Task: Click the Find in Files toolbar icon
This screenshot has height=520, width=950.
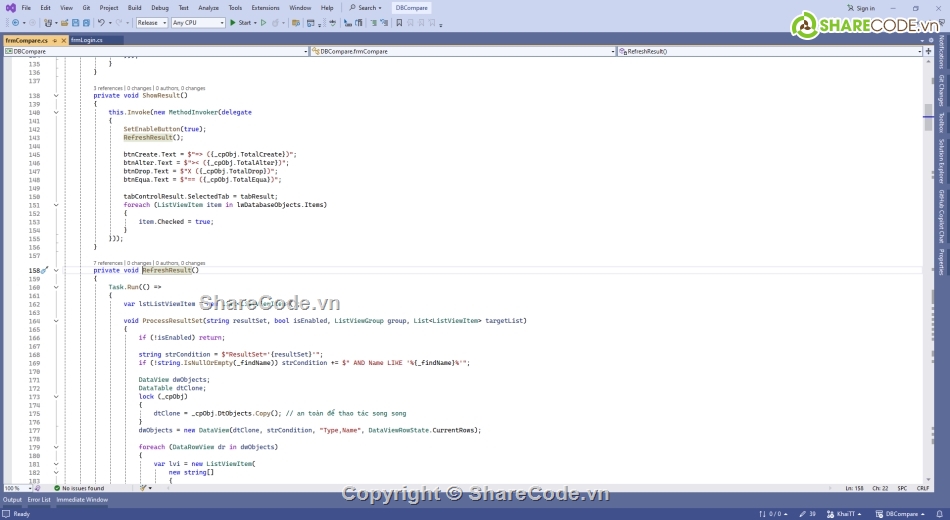Action: (296, 22)
